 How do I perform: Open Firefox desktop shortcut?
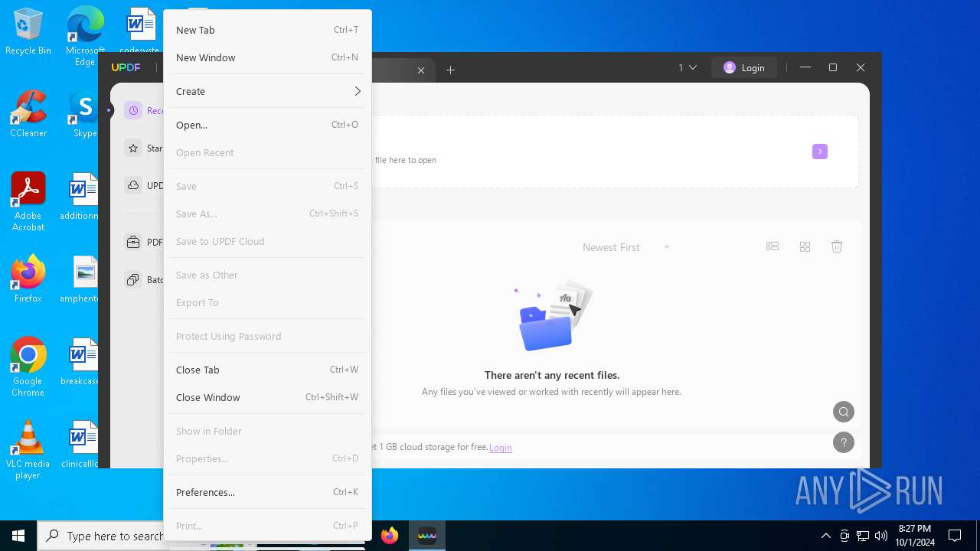point(28,279)
